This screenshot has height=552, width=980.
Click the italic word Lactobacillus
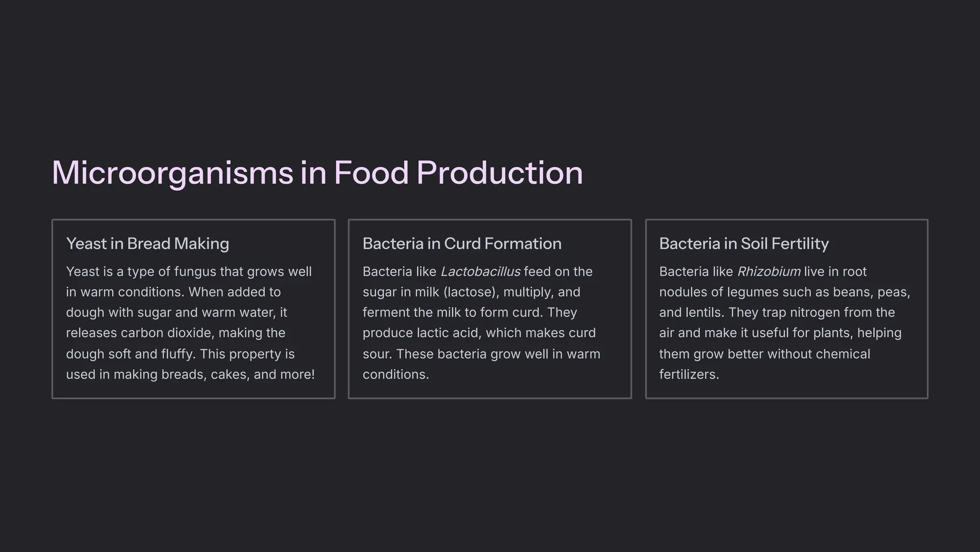coord(480,272)
